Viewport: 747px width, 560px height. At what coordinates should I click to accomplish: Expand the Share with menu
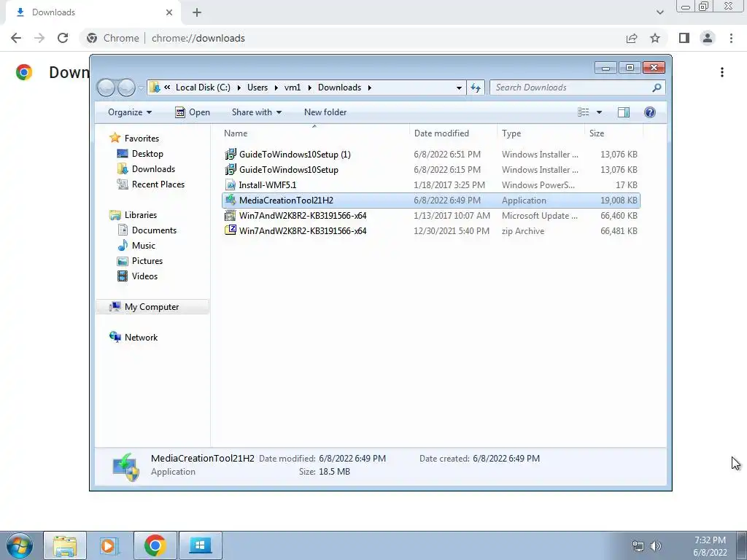pyautogui.click(x=256, y=112)
